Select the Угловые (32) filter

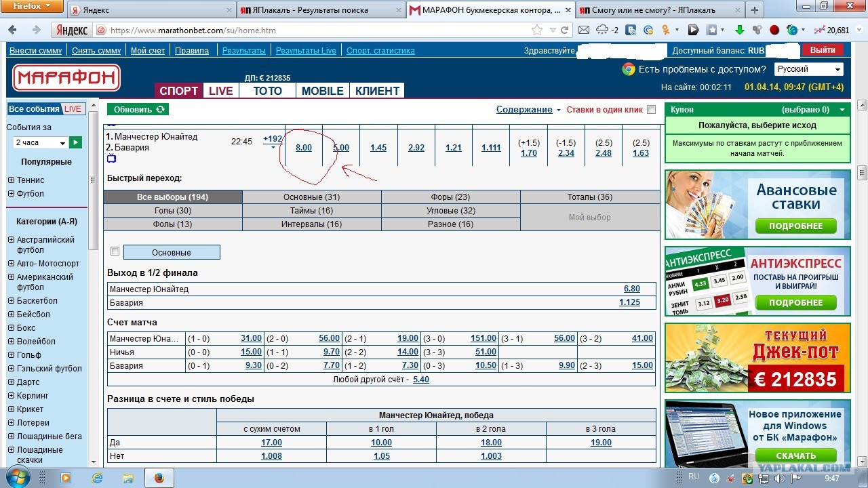451,211
